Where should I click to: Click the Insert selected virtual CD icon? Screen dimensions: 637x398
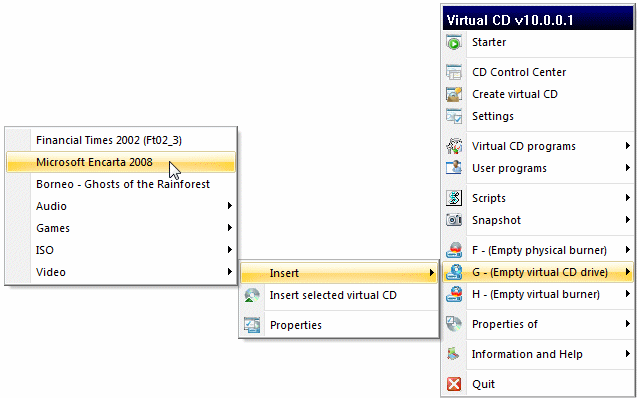tap(252, 295)
